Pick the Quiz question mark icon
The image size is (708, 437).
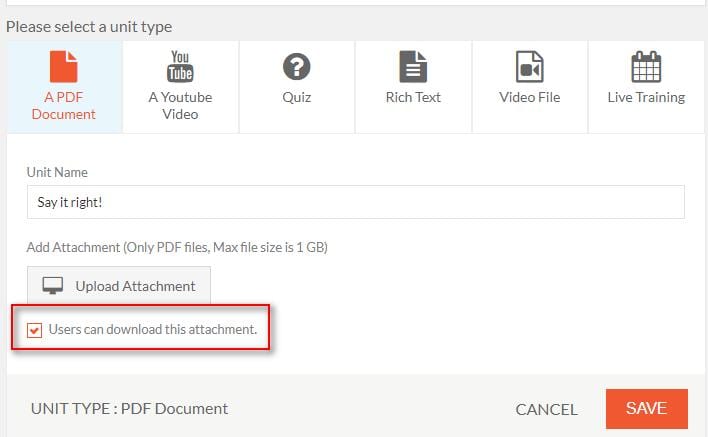click(x=296, y=66)
